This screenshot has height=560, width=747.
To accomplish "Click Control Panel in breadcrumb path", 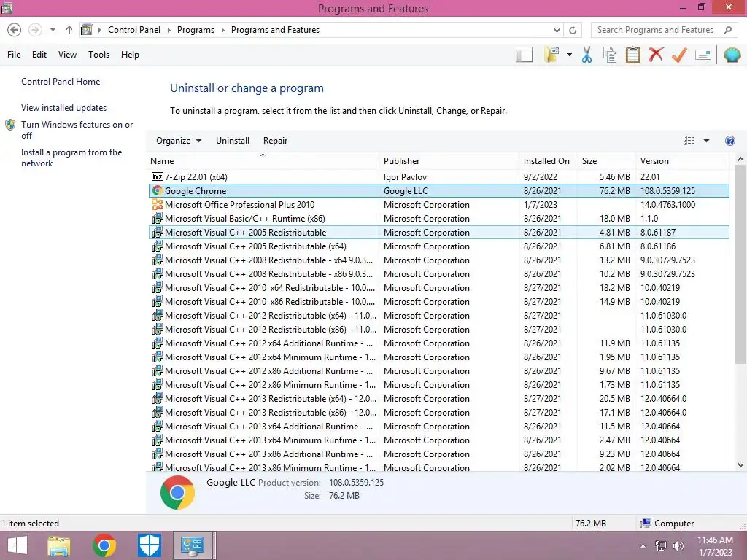I will (x=134, y=30).
